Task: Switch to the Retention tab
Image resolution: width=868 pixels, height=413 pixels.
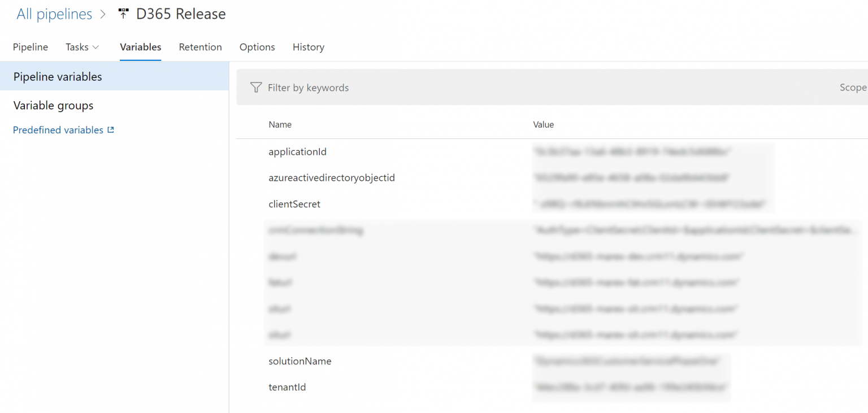Action: click(x=201, y=47)
